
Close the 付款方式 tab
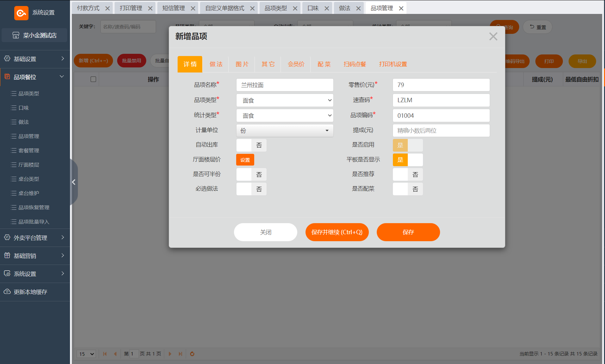[x=108, y=9]
